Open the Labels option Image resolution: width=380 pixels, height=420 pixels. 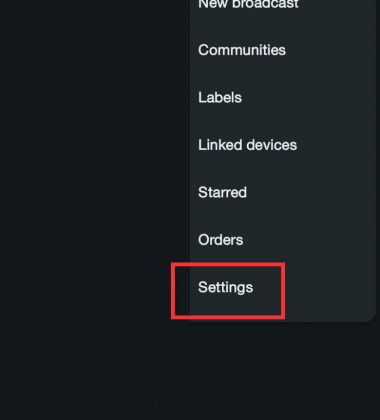pos(283,98)
